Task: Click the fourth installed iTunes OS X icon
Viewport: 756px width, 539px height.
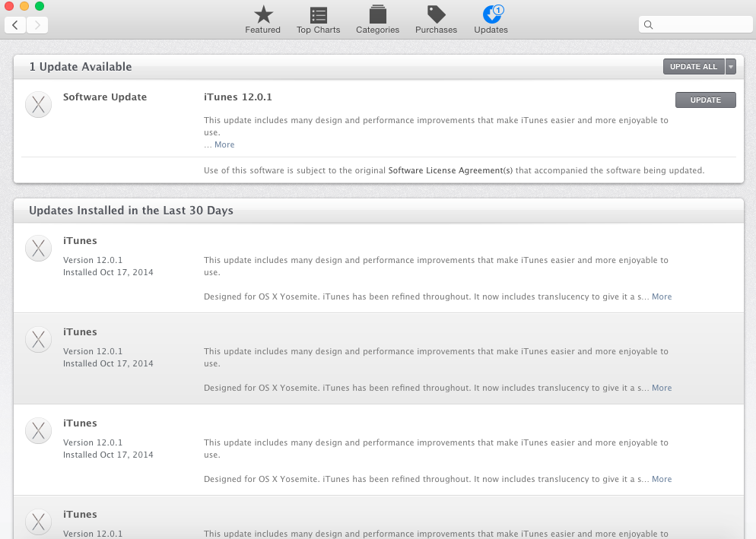Action: [39, 522]
